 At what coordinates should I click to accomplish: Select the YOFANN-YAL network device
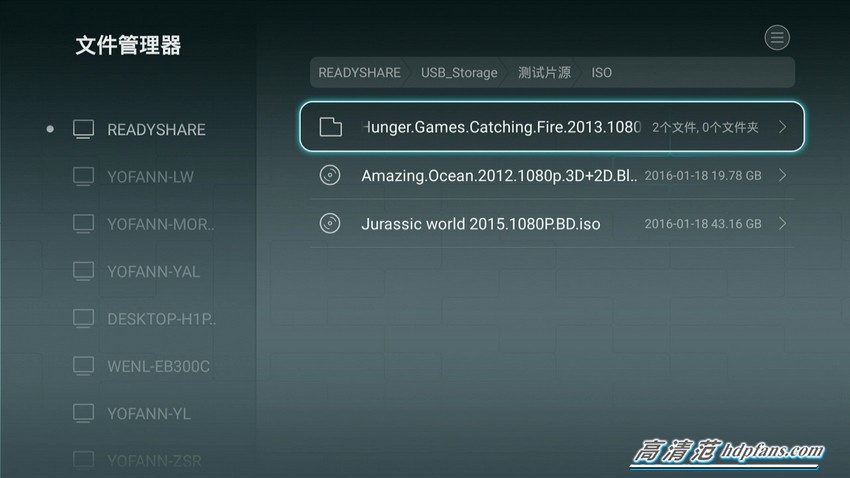153,271
